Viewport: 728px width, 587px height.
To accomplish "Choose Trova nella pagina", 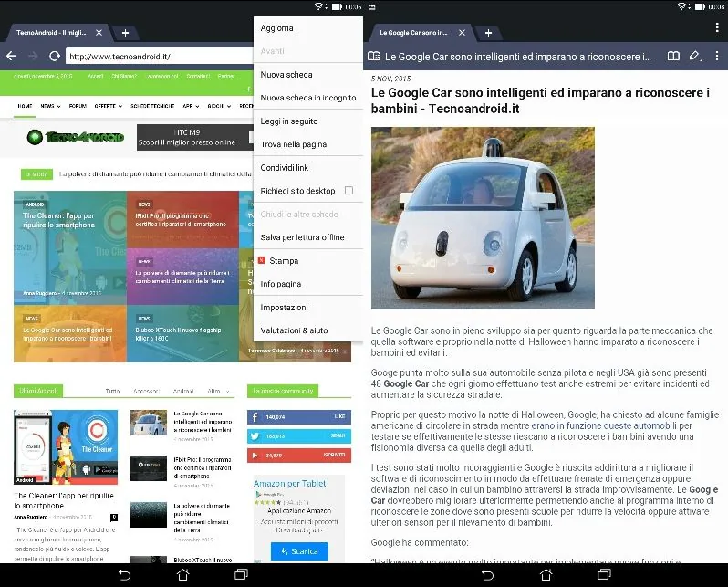I will coord(308,144).
